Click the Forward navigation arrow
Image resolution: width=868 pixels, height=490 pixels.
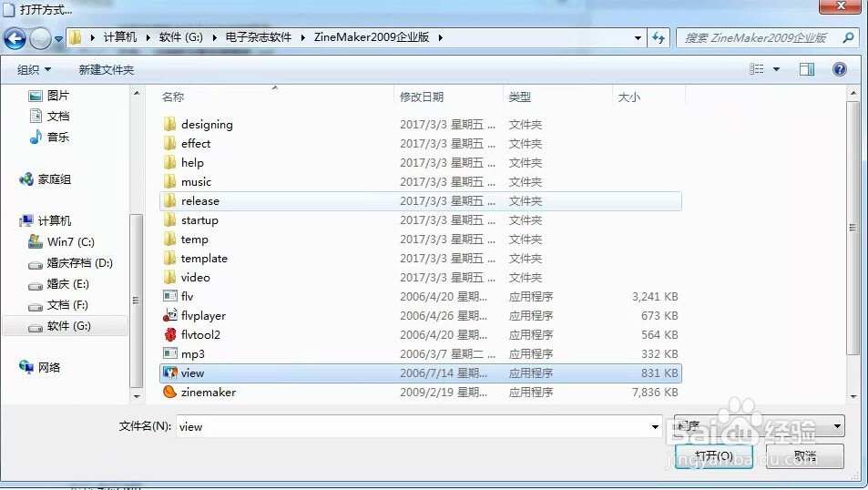[x=40, y=39]
